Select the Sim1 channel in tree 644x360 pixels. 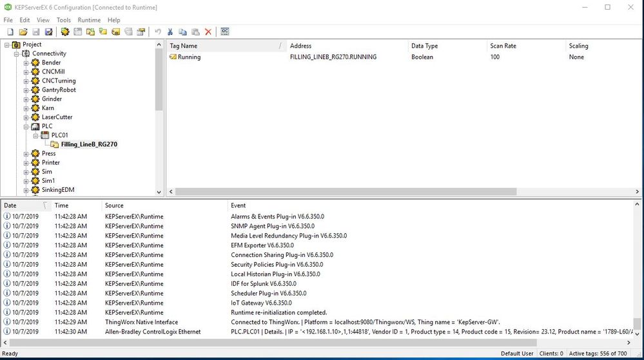tap(48, 180)
